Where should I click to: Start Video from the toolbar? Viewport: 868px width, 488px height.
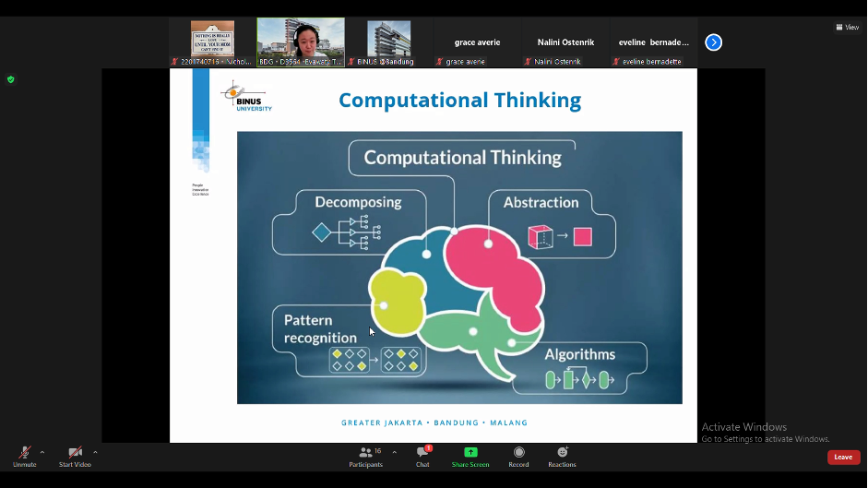(x=75, y=453)
